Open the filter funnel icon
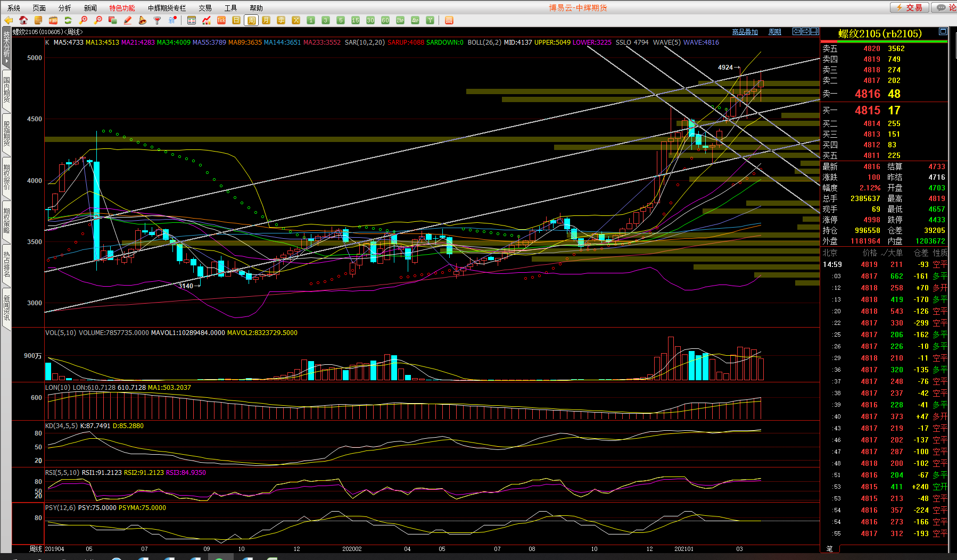The width and height of the screenshot is (957, 560). (157, 20)
